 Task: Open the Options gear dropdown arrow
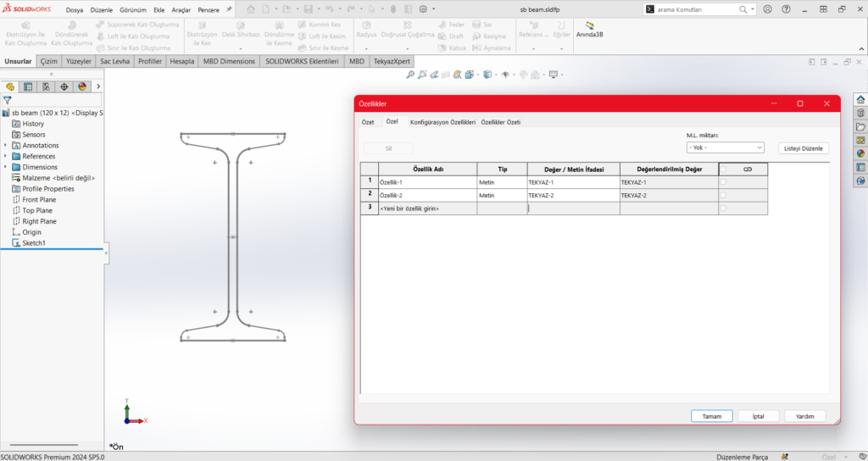coord(433,9)
